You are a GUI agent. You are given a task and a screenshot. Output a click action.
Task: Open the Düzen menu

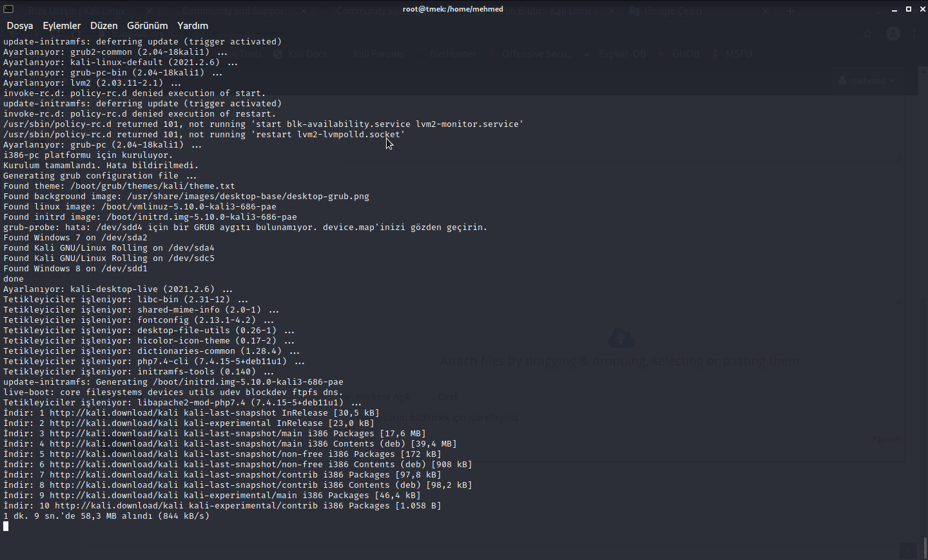coord(104,26)
